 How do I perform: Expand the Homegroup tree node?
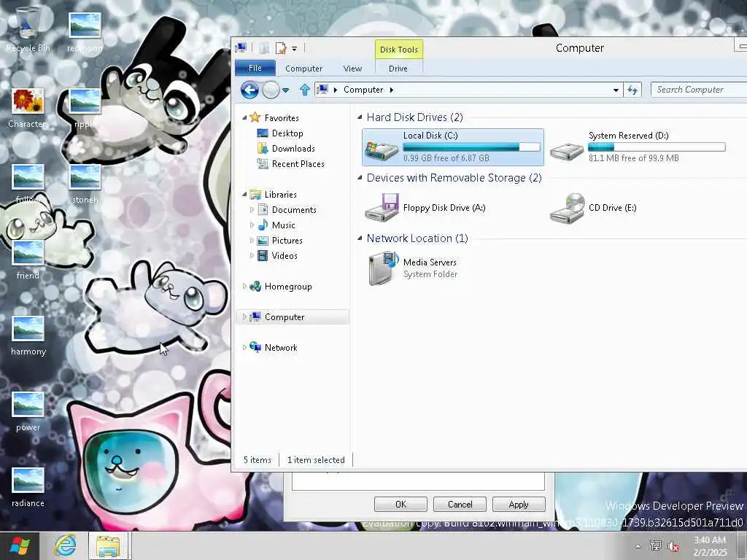[244, 286]
